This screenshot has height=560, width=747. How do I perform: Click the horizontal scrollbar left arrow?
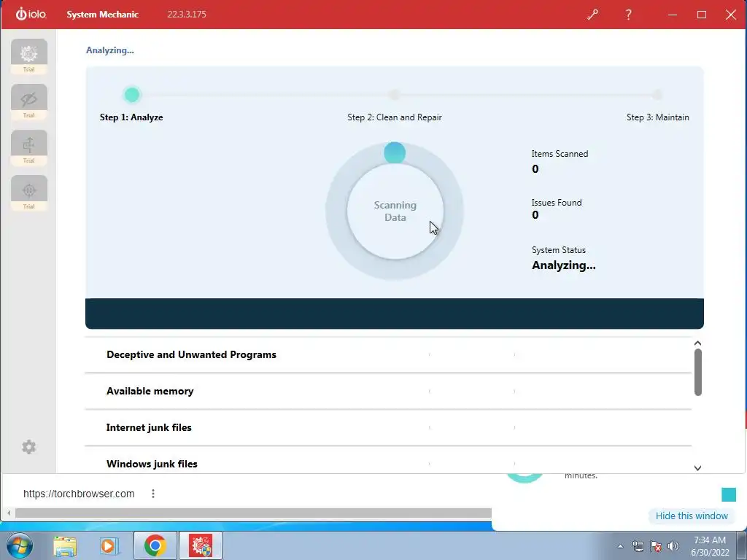point(9,513)
